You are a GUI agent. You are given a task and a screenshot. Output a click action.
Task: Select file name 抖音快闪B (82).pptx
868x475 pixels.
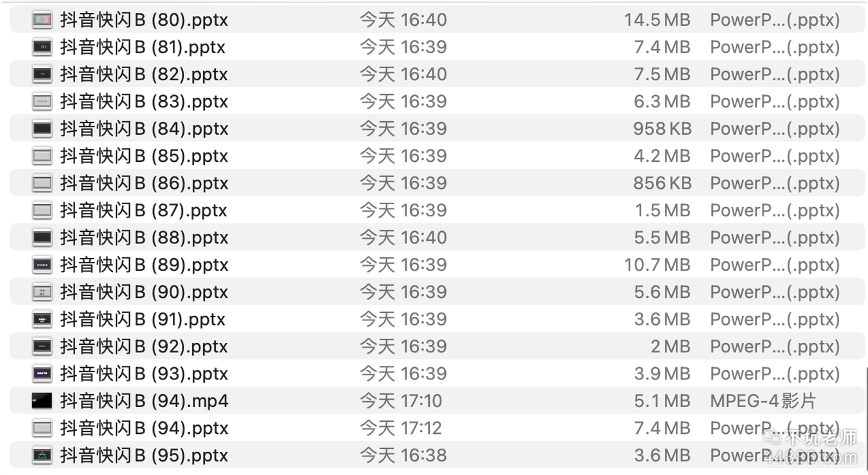coord(144,74)
